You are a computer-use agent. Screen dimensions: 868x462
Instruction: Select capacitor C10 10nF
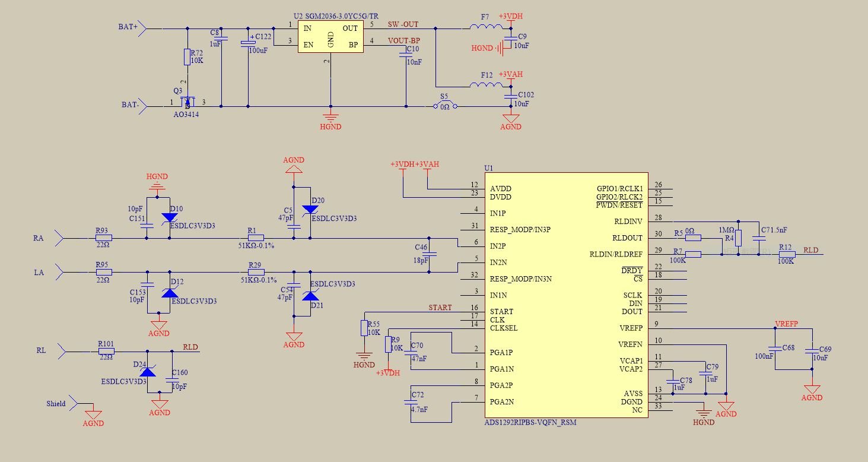point(406,55)
